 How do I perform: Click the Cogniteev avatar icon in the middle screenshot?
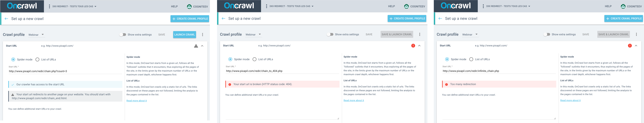[x=407, y=6]
